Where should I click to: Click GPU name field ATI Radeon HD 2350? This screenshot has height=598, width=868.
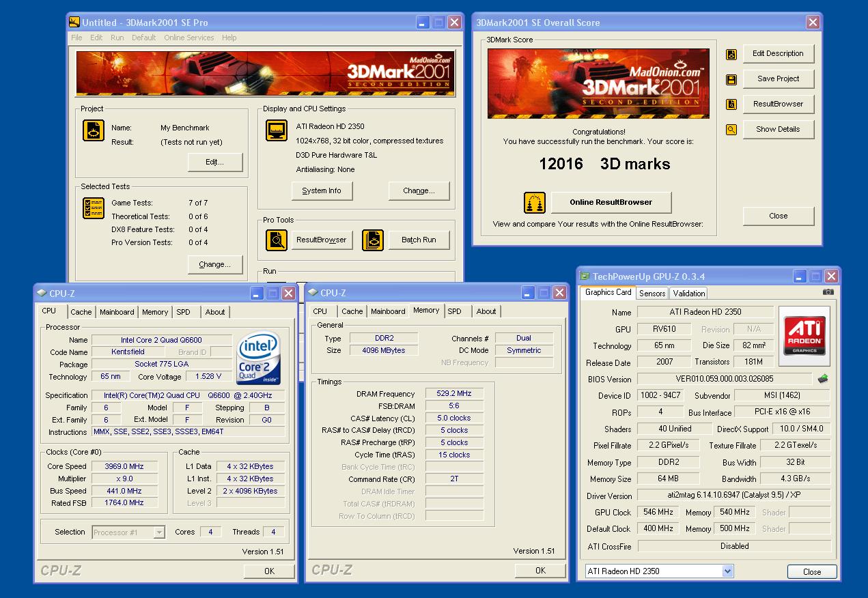(x=705, y=312)
